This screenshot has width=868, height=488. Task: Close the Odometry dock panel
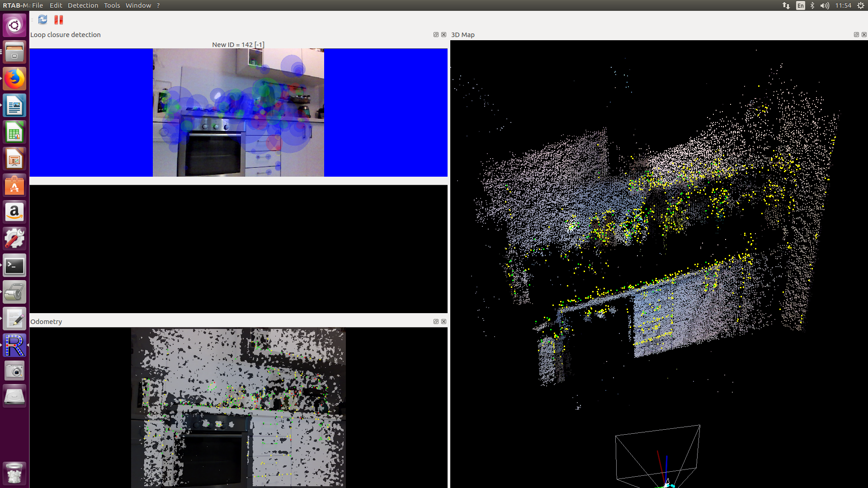click(443, 322)
